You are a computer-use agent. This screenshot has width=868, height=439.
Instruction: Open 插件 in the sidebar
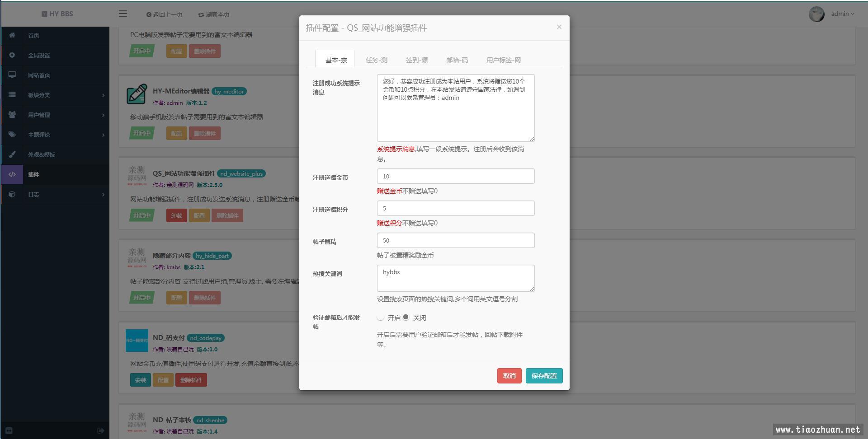click(x=33, y=174)
